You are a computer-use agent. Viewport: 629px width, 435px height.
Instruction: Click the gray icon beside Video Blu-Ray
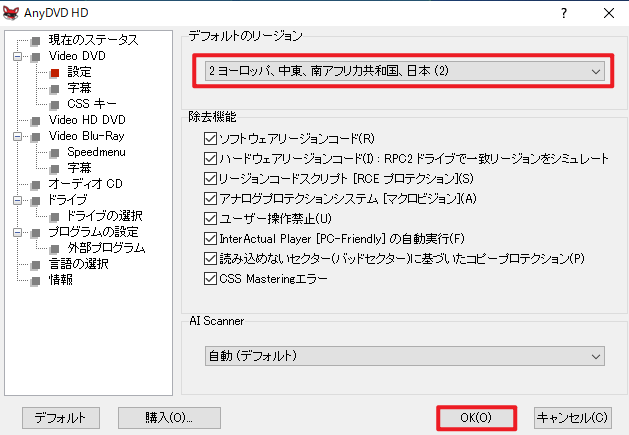point(36,137)
